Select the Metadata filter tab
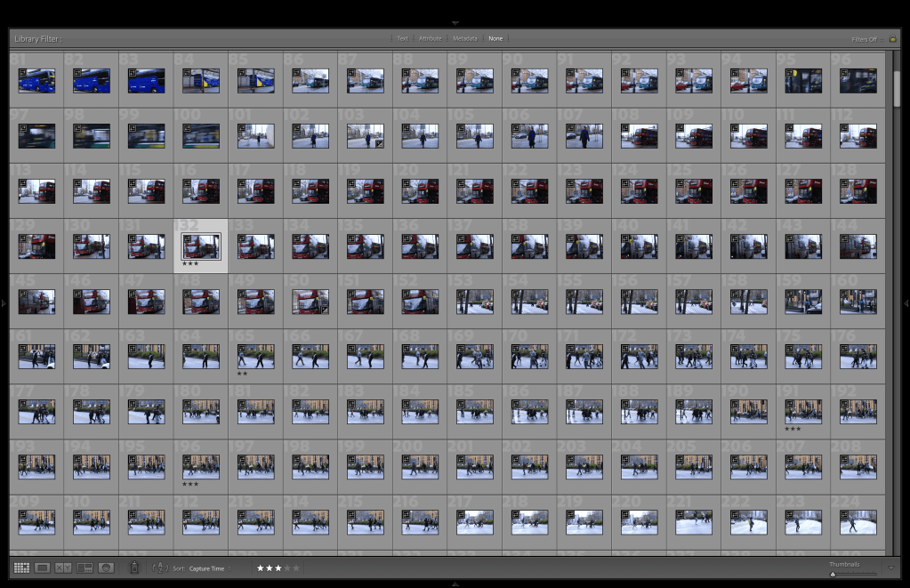910x588 pixels. [464, 39]
